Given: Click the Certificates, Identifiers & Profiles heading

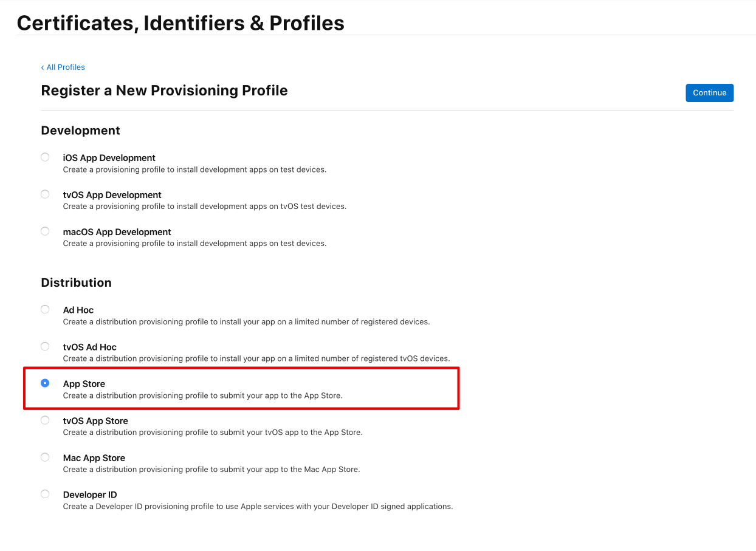Looking at the screenshot, I should coord(180,22).
